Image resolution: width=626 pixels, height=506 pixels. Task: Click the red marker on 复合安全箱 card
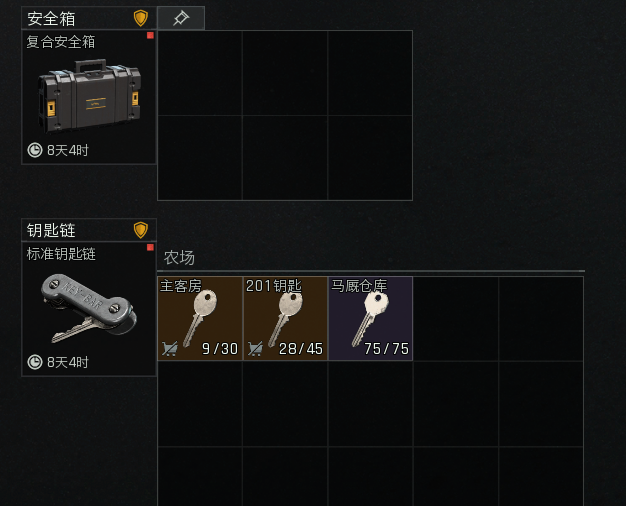150,36
